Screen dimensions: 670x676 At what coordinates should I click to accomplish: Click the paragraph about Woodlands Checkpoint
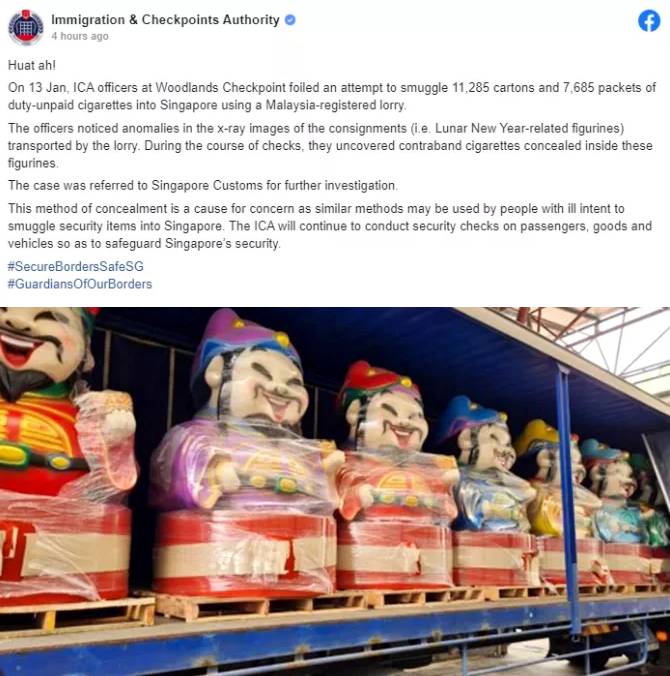[332, 96]
